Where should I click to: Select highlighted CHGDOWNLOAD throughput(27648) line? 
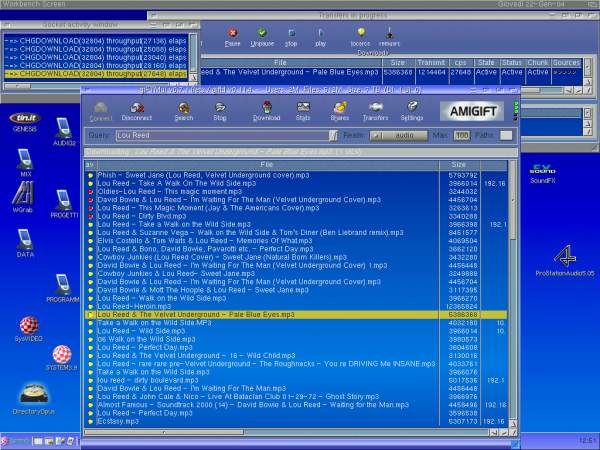point(96,74)
